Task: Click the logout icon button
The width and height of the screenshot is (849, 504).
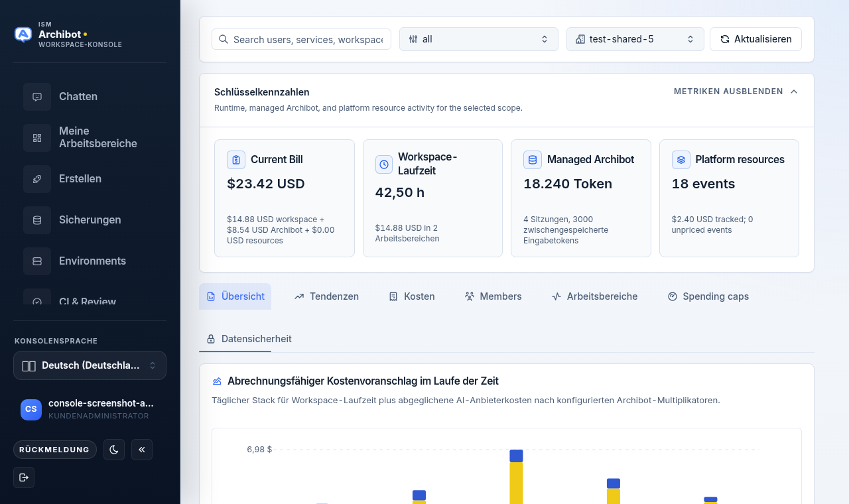Action: [x=24, y=477]
